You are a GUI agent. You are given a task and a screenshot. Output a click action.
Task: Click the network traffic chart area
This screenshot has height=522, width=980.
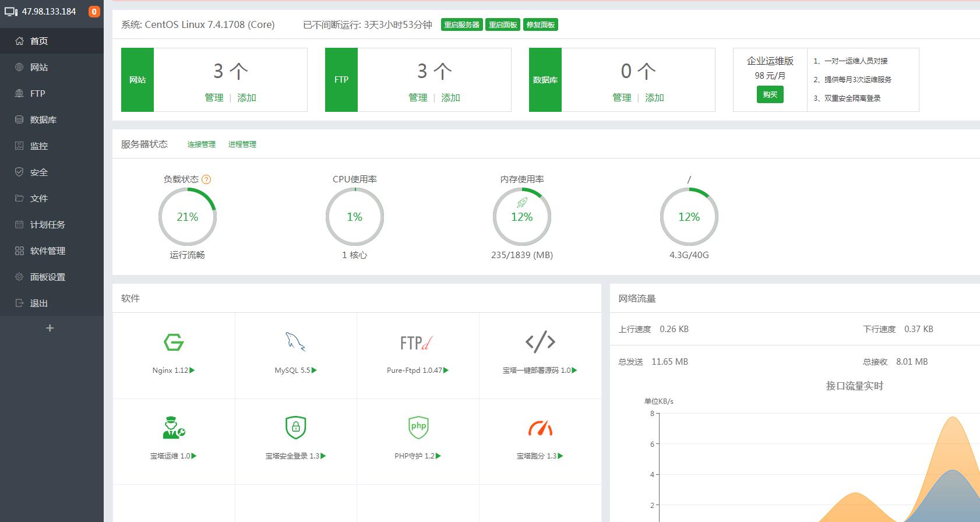coord(819,466)
